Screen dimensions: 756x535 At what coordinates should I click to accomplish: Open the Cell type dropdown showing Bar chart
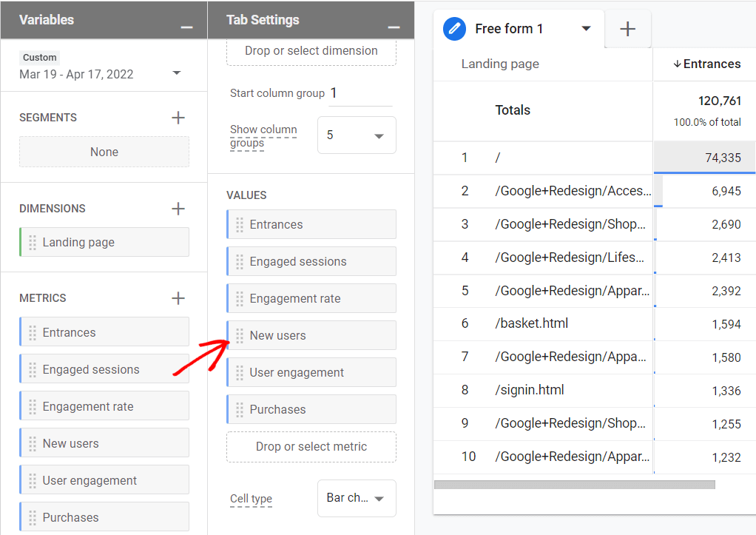click(357, 498)
